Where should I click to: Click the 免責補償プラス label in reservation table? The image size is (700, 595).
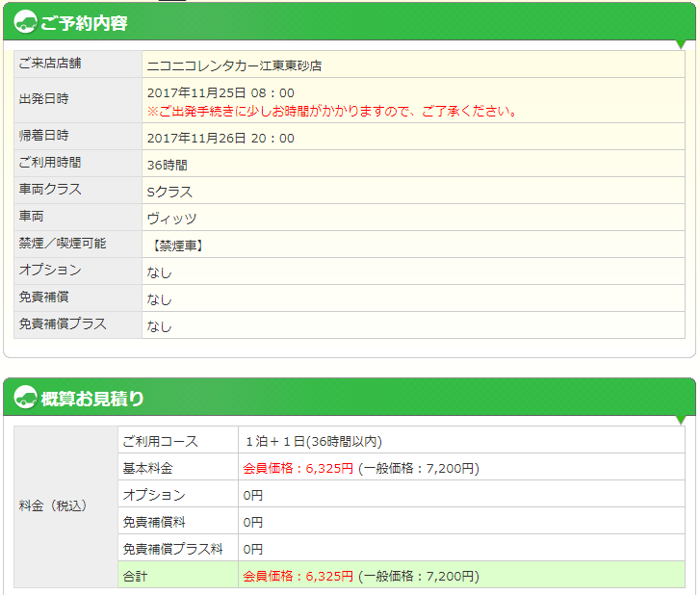(62, 323)
